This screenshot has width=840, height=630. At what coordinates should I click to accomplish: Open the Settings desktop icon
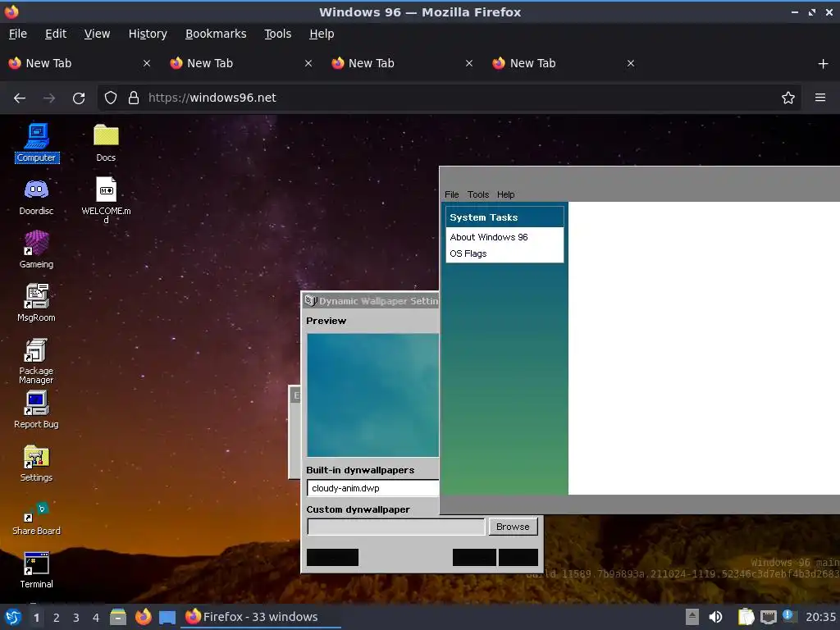pyautogui.click(x=36, y=463)
